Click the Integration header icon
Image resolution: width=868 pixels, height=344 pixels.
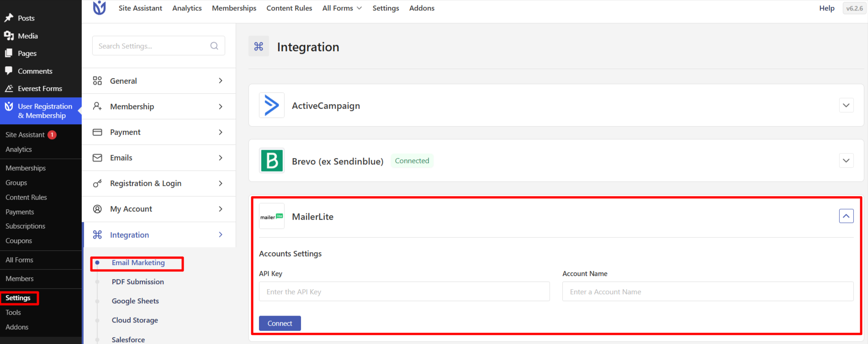coord(259,46)
